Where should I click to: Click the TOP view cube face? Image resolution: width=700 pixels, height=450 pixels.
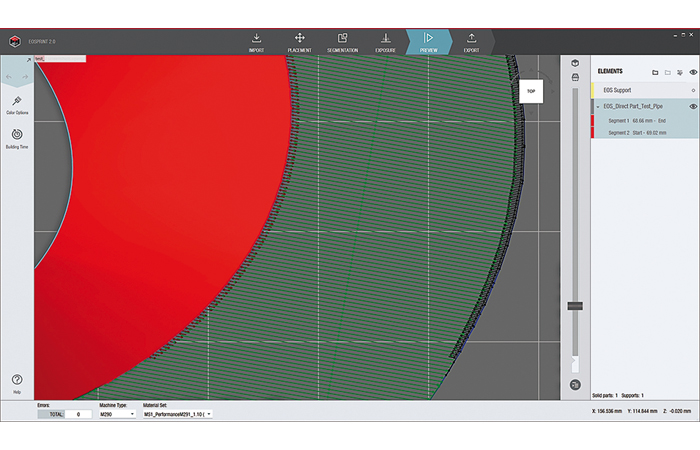tap(531, 91)
